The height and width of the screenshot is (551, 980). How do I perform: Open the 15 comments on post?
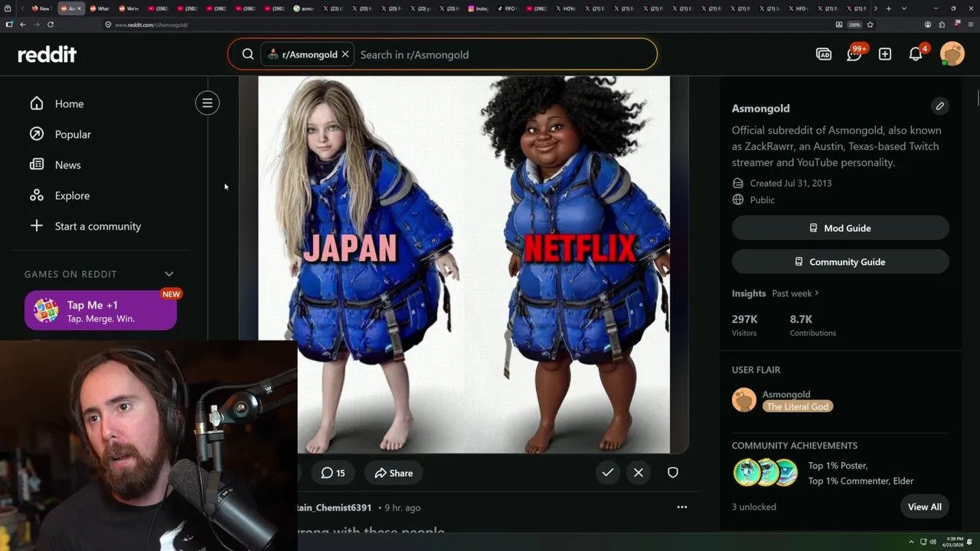(333, 473)
